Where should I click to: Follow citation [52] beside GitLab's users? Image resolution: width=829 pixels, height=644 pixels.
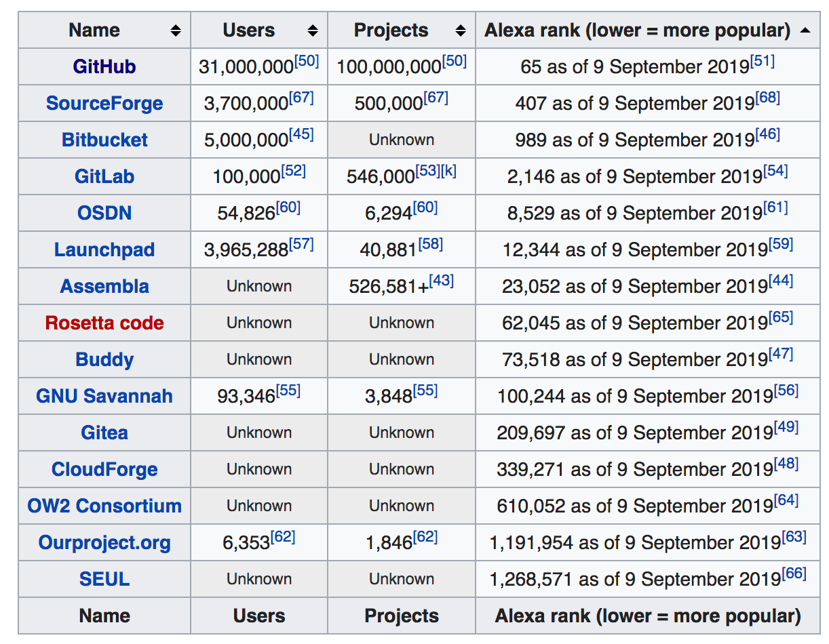pyautogui.click(x=294, y=171)
